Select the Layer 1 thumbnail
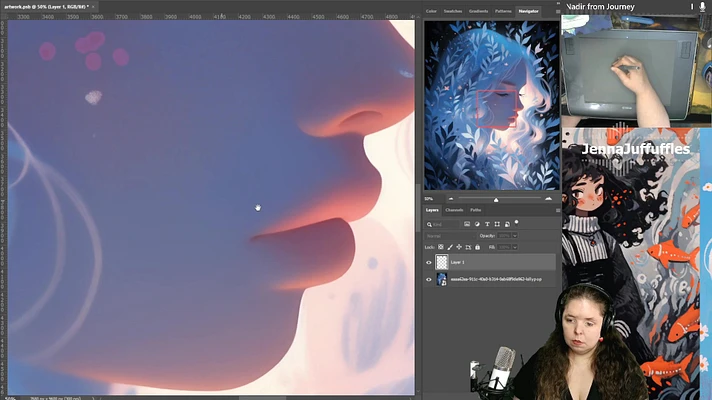This screenshot has height=400, width=712. (442, 262)
